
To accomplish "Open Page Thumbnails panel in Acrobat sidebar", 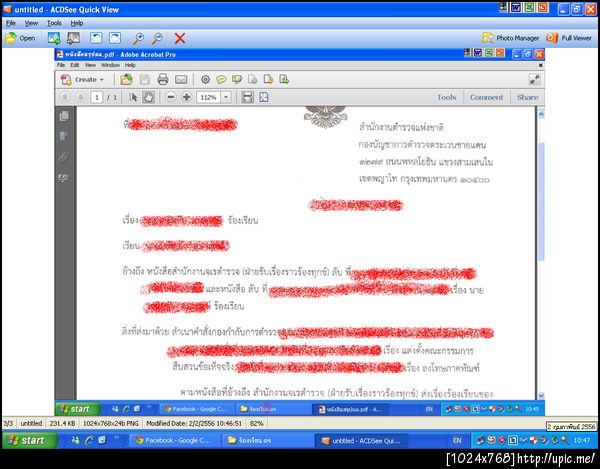I will click(x=64, y=116).
